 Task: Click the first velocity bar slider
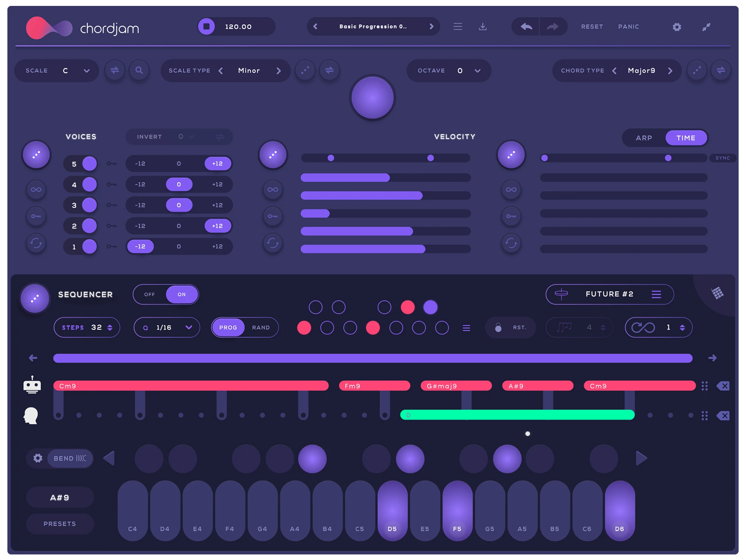[385, 178]
